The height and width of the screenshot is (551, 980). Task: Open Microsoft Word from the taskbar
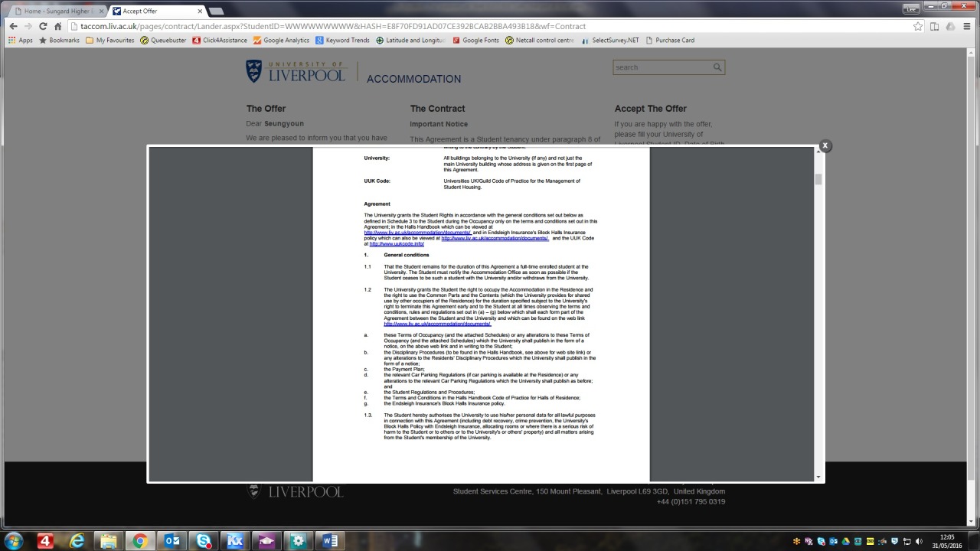(330, 541)
